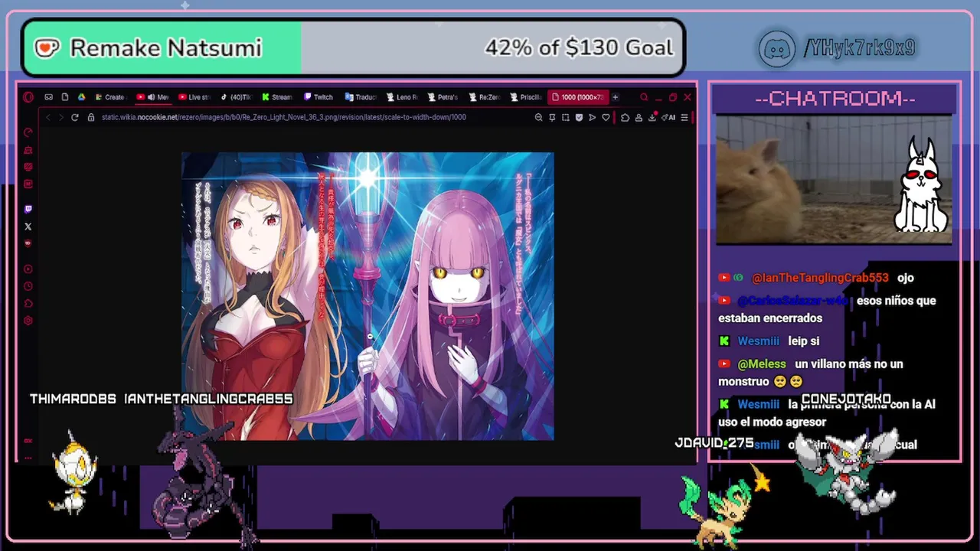Click the Discord logo icon
Image resolution: width=980 pixels, height=551 pixels.
click(x=778, y=48)
